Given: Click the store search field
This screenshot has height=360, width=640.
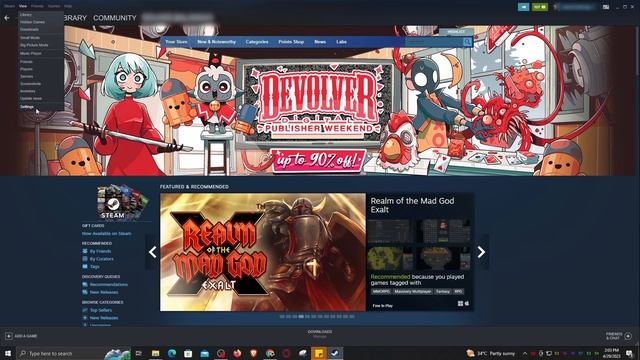Looking at the screenshot, I should pos(433,42).
